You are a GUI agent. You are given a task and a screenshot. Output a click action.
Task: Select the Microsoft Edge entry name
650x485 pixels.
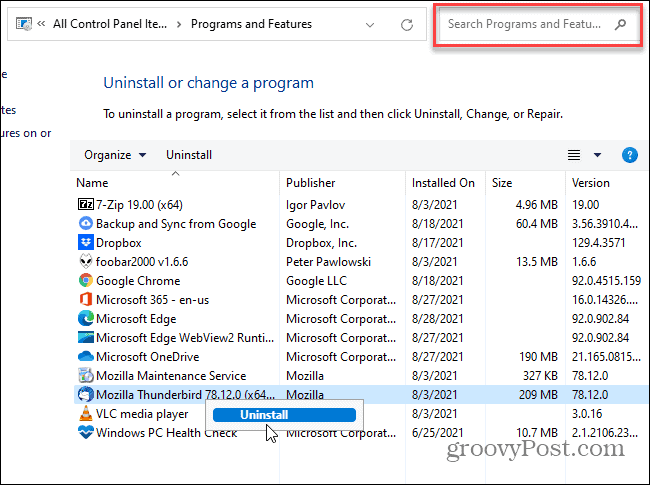136,319
